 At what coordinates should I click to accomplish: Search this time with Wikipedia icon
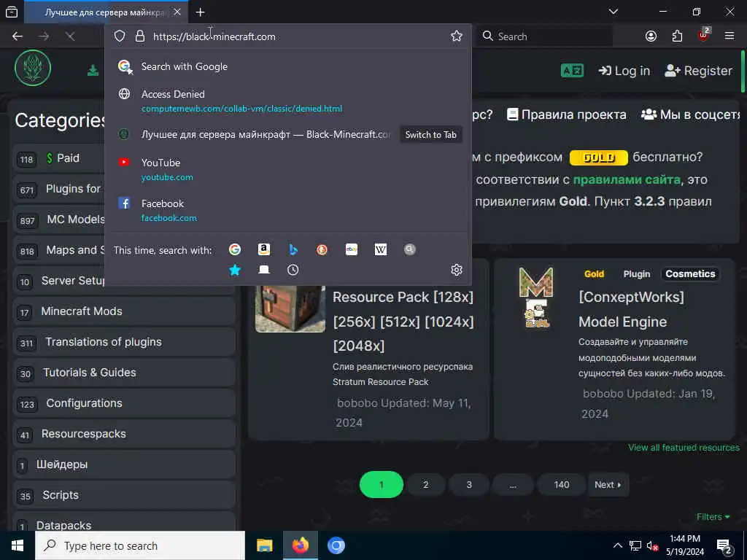tap(381, 249)
